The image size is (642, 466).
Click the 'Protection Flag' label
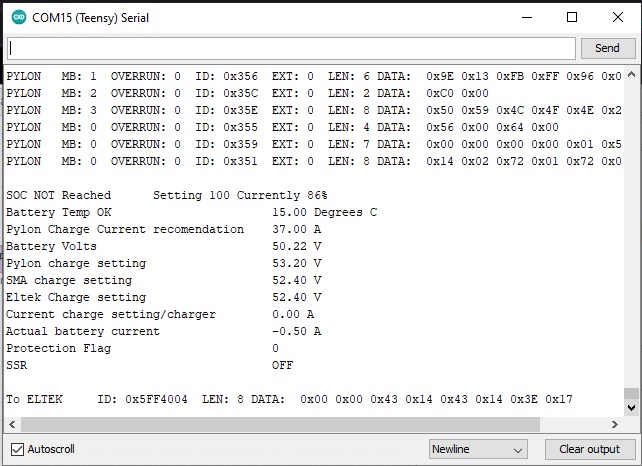59,348
